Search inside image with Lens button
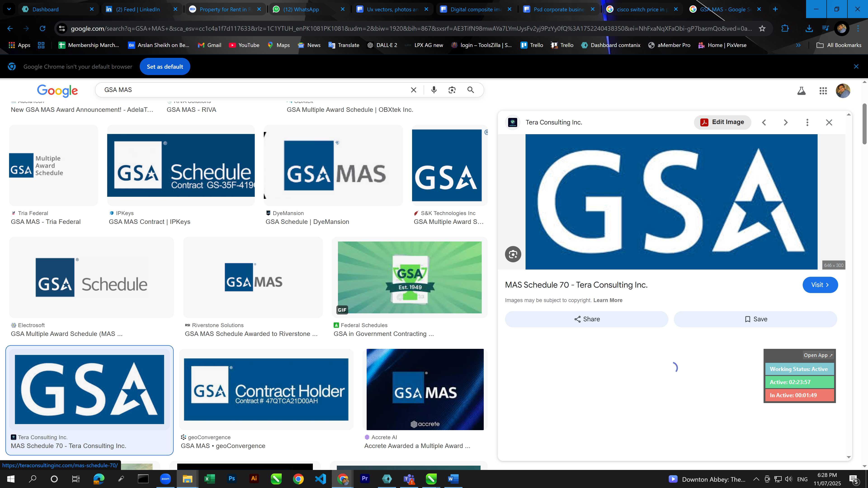The width and height of the screenshot is (868, 488). (x=513, y=254)
